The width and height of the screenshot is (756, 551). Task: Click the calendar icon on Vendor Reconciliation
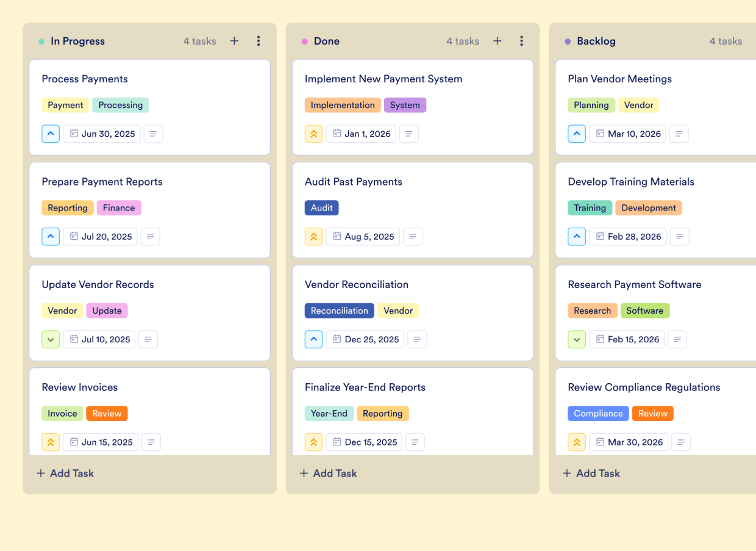click(337, 339)
